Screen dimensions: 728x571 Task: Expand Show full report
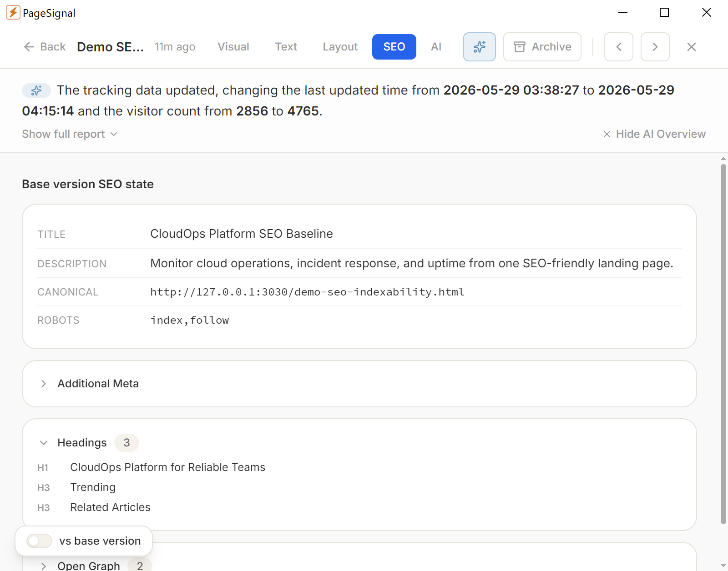click(70, 134)
